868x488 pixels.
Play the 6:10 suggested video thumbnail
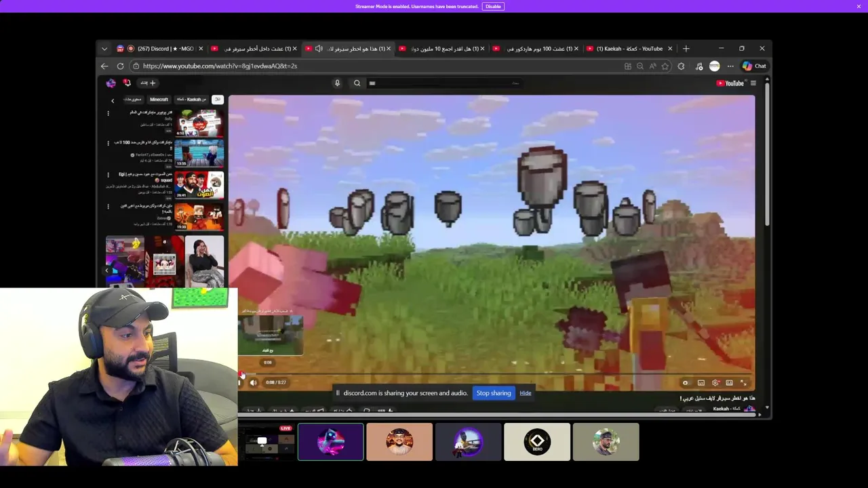click(199, 123)
